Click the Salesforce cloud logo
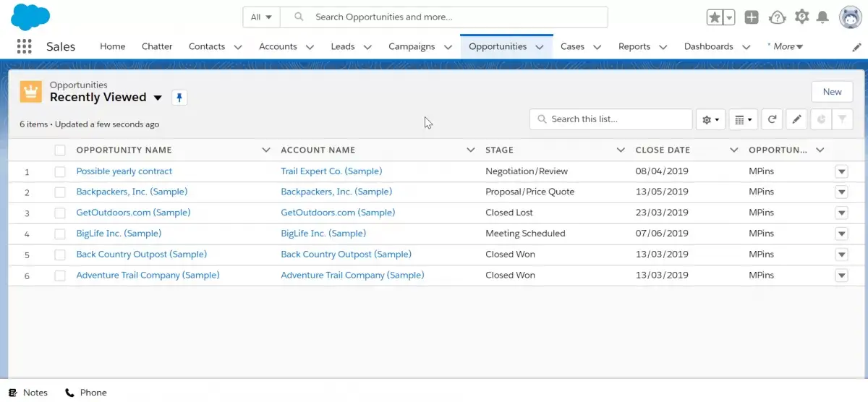This screenshot has height=402, width=868. click(30, 16)
